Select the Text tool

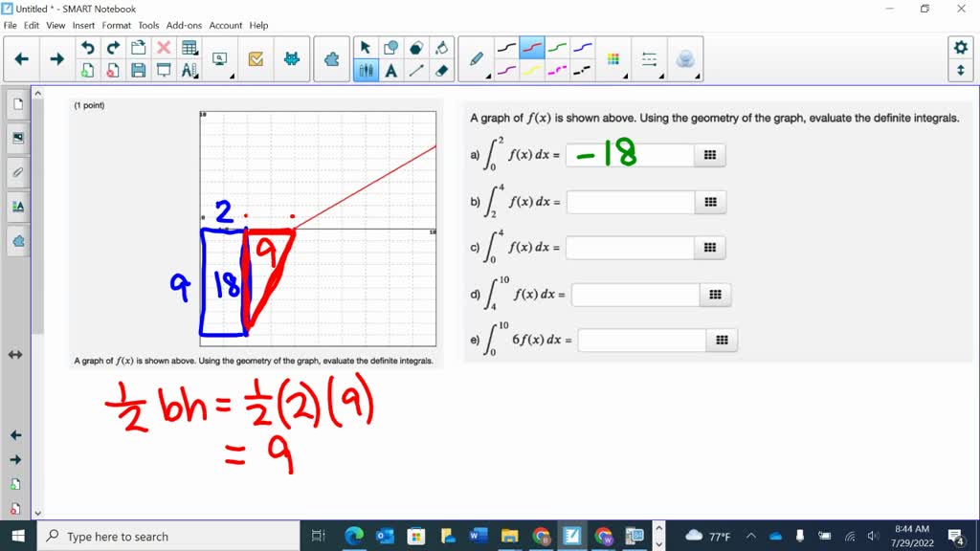(390, 71)
